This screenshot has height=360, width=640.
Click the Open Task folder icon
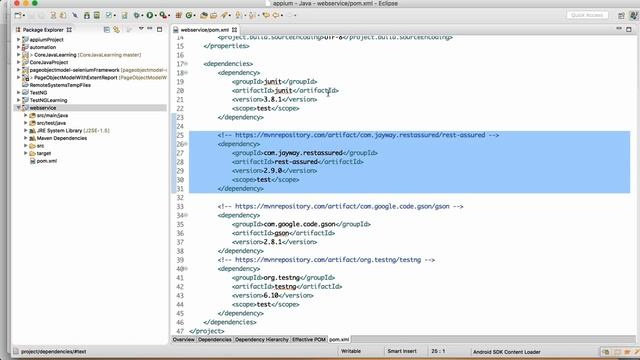pos(213,15)
